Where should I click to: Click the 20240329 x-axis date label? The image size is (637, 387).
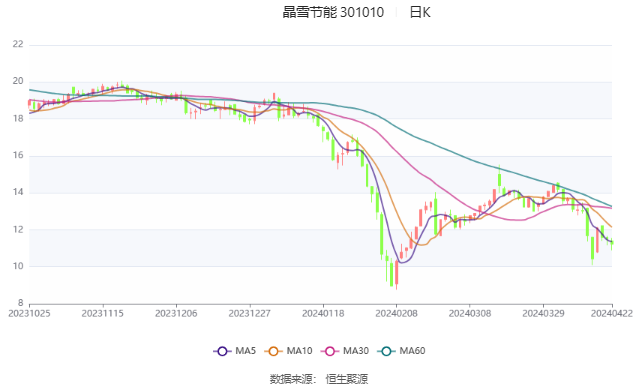click(x=543, y=313)
